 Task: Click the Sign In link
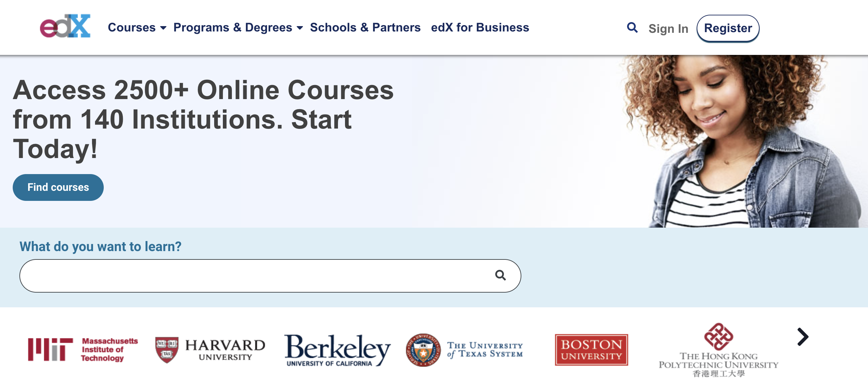668,29
